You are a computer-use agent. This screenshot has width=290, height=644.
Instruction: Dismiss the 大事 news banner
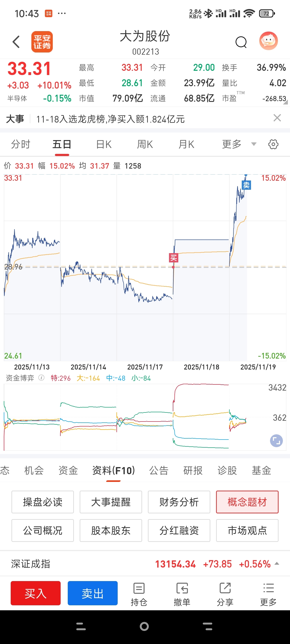pos(277,118)
